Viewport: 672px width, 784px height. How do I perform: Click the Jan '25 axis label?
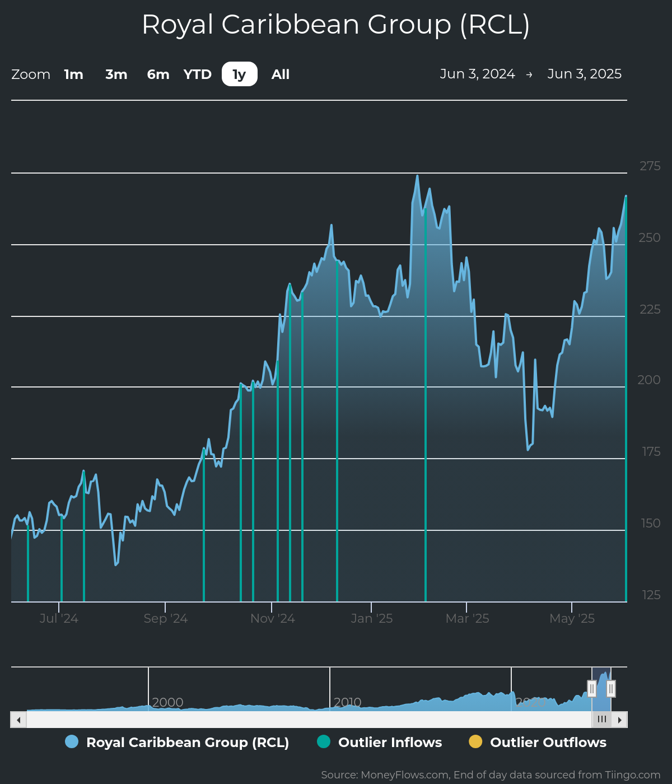[x=371, y=619]
